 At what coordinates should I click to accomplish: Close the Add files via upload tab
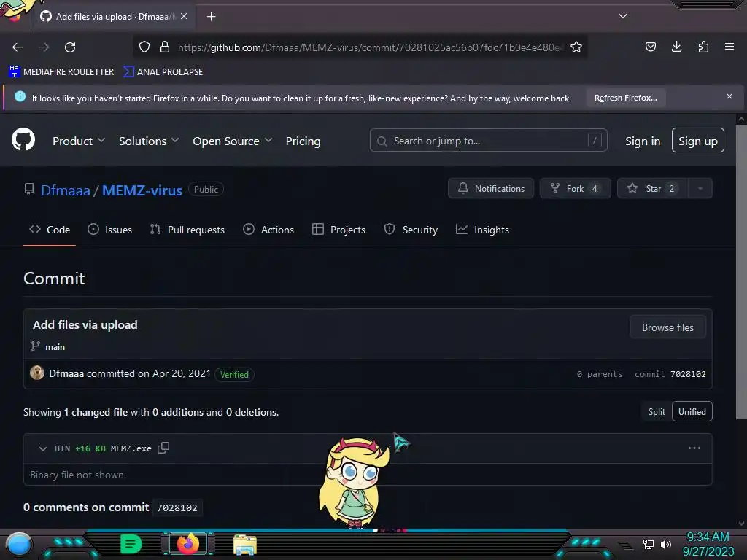pos(184,16)
